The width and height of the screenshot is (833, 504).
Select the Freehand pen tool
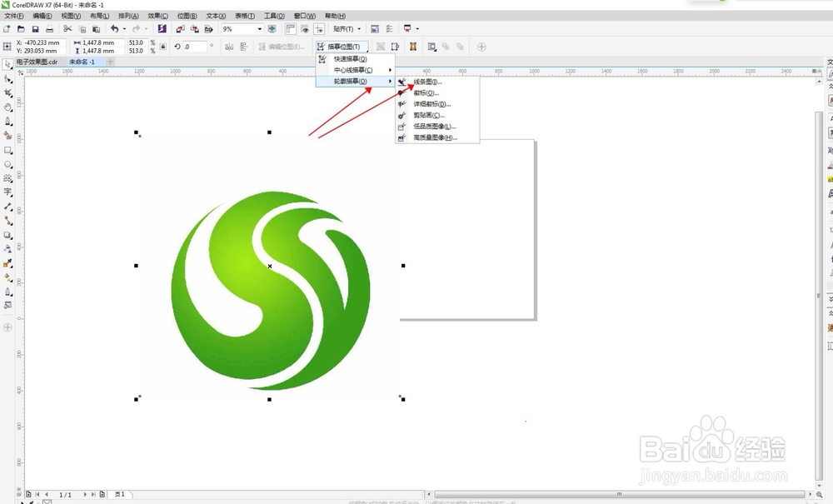(8, 122)
